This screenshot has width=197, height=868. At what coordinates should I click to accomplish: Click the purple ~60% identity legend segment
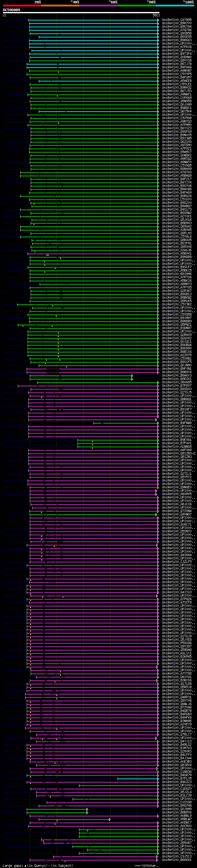(98, 6)
